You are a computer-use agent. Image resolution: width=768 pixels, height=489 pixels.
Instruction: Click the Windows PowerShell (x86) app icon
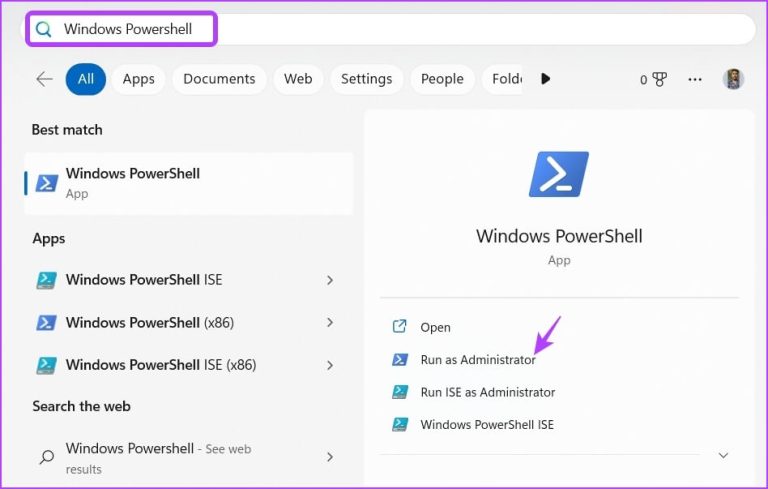click(x=47, y=322)
